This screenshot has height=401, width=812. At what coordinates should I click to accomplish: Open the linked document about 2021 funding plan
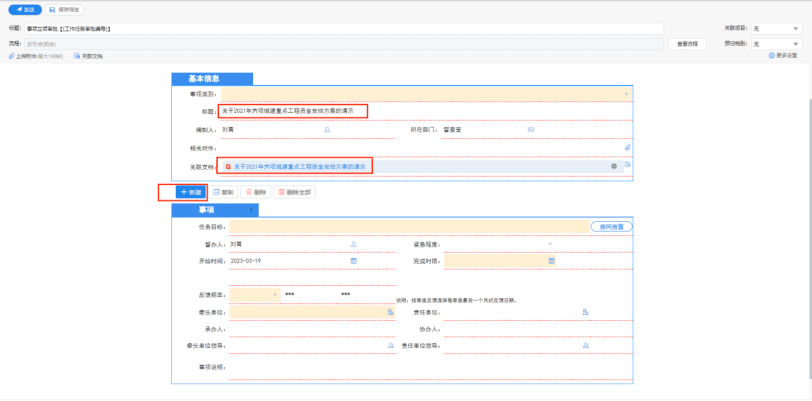click(300, 167)
